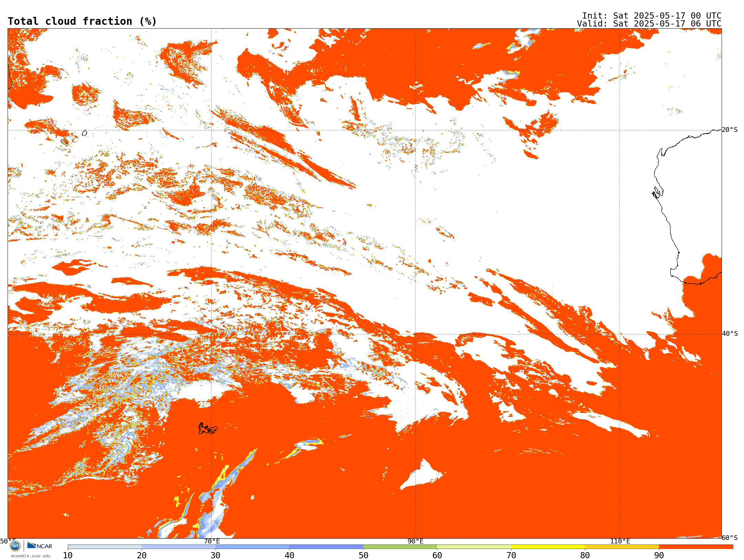Image resolution: width=744 pixels, height=560 pixels.
Task: Select the green 50–60 colorbar segment
Action: (x=400, y=547)
